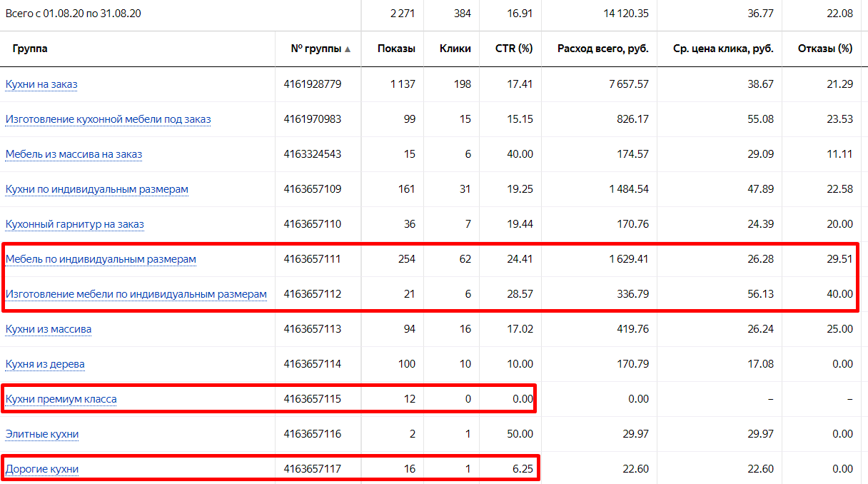Sort table by Отказы (%) header
Image resolution: width=868 pixels, height=484 pixels.
click(825, 49)
